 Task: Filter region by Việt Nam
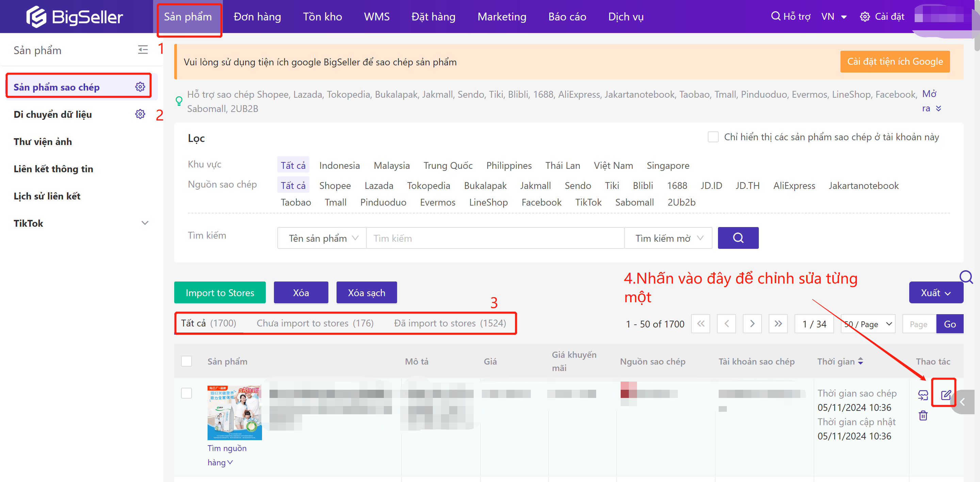[x=613, y=165]
